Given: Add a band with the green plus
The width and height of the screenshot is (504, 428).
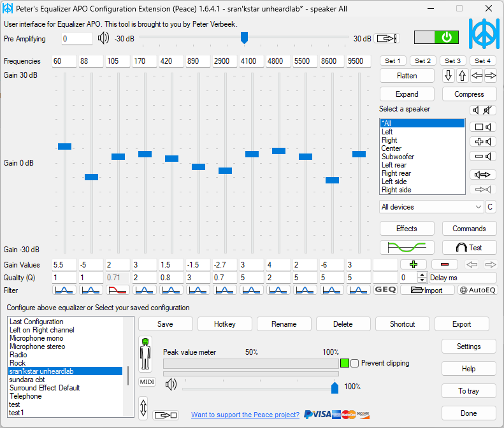Looking at the screenshot, I should pos(414,264).
